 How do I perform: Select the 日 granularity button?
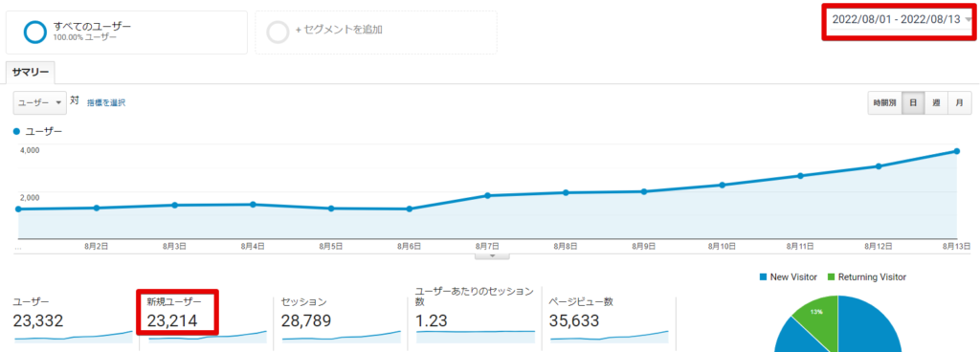point(912,103)
